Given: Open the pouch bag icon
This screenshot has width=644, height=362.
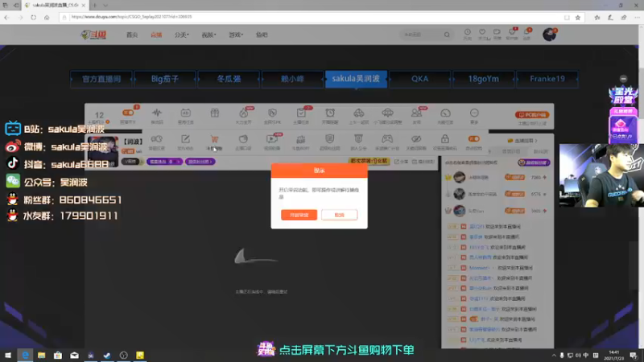Looking at the screenshot, I should point(243,139).
